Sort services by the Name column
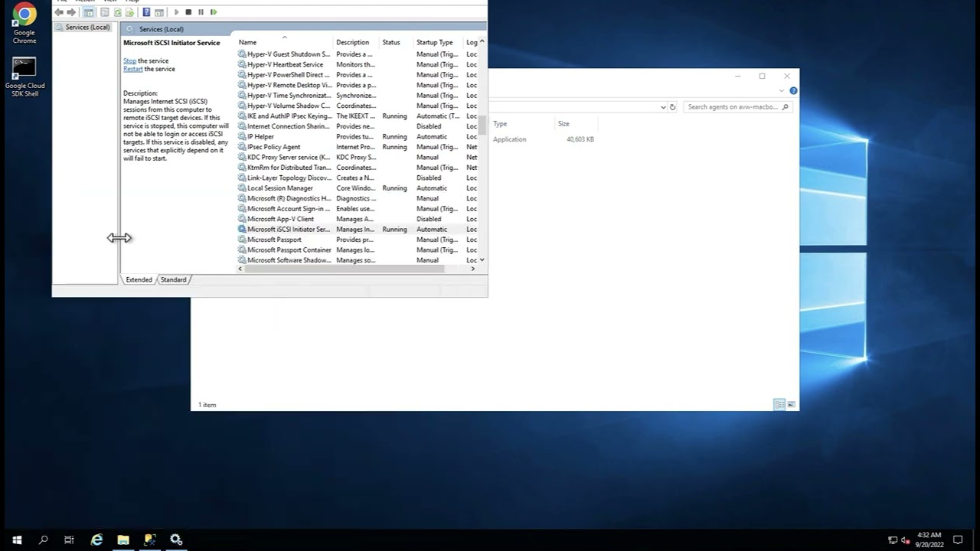980x551 pixels. pos(285,42)
